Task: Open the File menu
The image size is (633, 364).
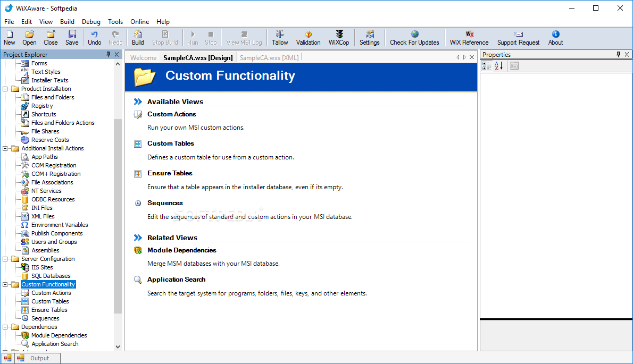Action: click(x=9, y=22)
